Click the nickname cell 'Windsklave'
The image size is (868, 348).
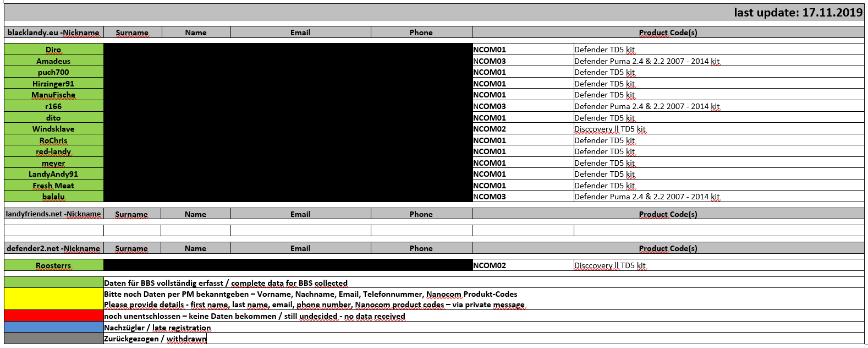[53, 129]
